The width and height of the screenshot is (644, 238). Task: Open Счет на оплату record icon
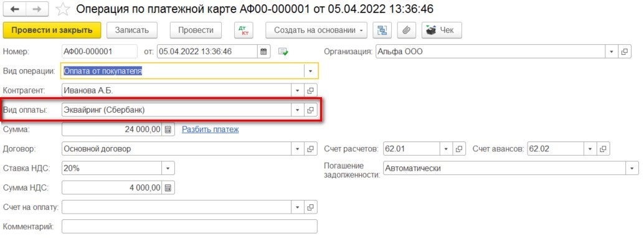click(311, 207)
